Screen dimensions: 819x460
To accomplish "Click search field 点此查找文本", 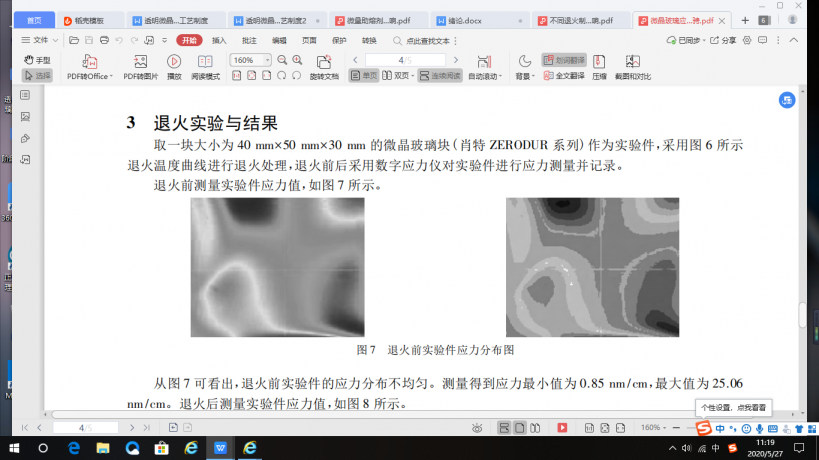I will [428, 41].
